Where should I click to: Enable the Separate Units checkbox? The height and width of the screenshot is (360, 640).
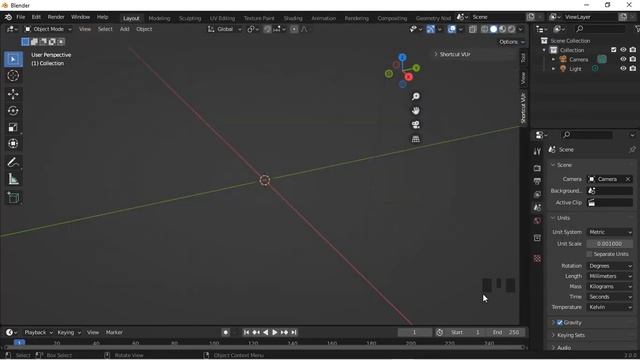coord(589,254)
